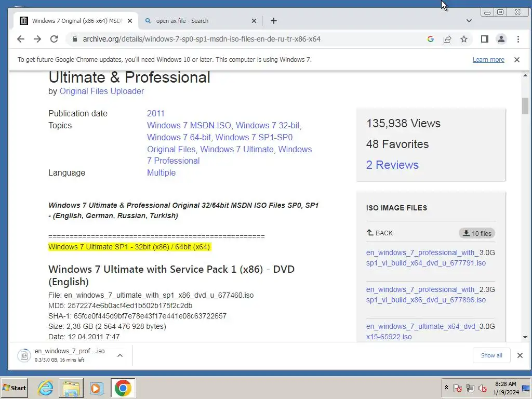The height and width of the screenshot is (399, 532).
Task: Share this page using the share icon
Action: pos(447,39)
